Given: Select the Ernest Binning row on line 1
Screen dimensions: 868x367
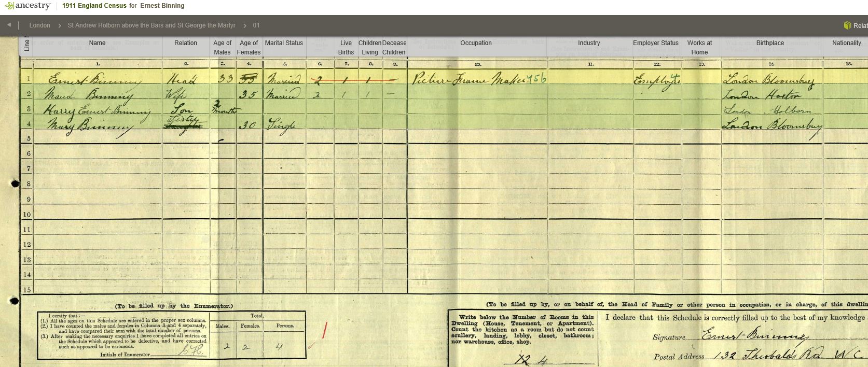Looking at the screenshot, I should [x=94, y=80].
